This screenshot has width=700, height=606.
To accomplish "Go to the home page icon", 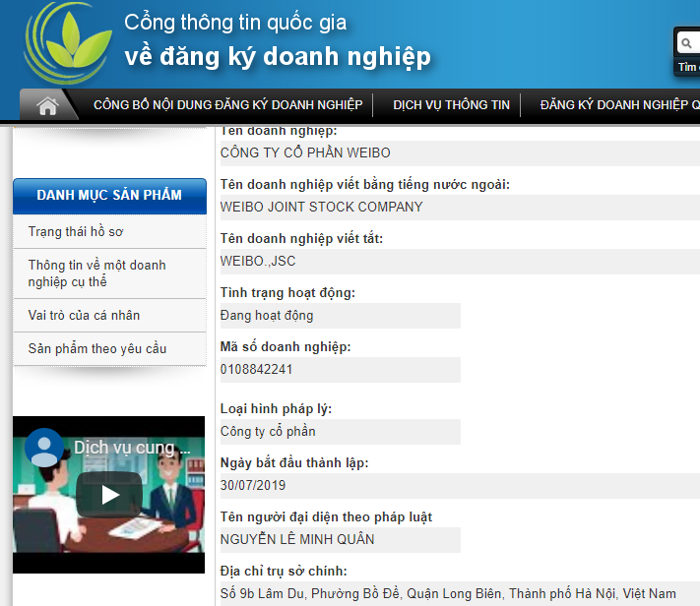I will pyautogui.click(x=47, y=105).
